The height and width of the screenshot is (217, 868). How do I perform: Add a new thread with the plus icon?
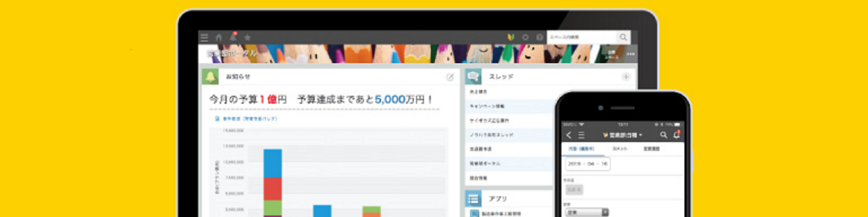[626, 77]
